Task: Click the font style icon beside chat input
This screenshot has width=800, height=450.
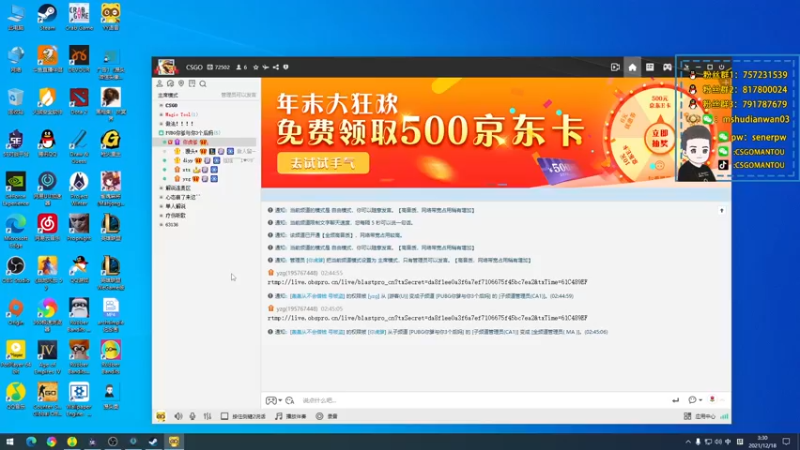Action: [290, 400]
